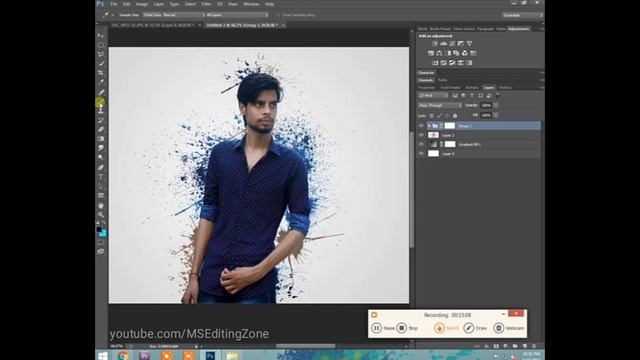640x360 pixels.
Task: Click the Photoshop Ps logo icon
Action: click(100, 4)
